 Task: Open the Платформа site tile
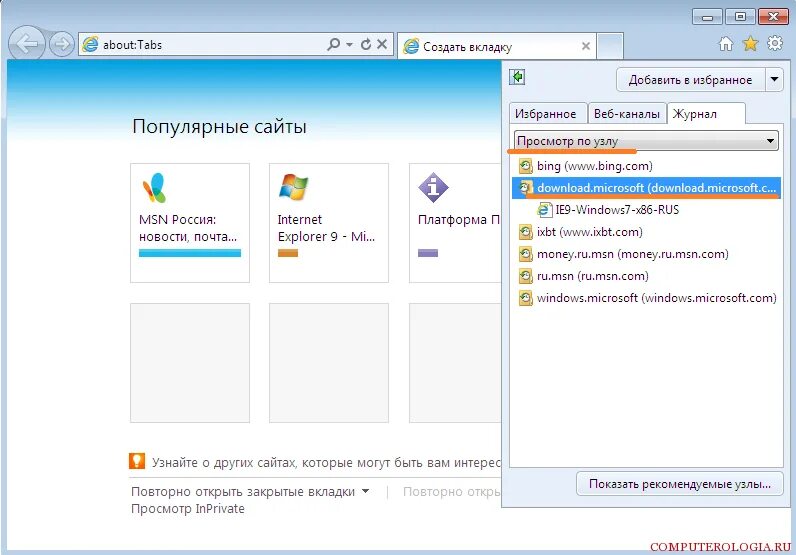coord(455,223)
